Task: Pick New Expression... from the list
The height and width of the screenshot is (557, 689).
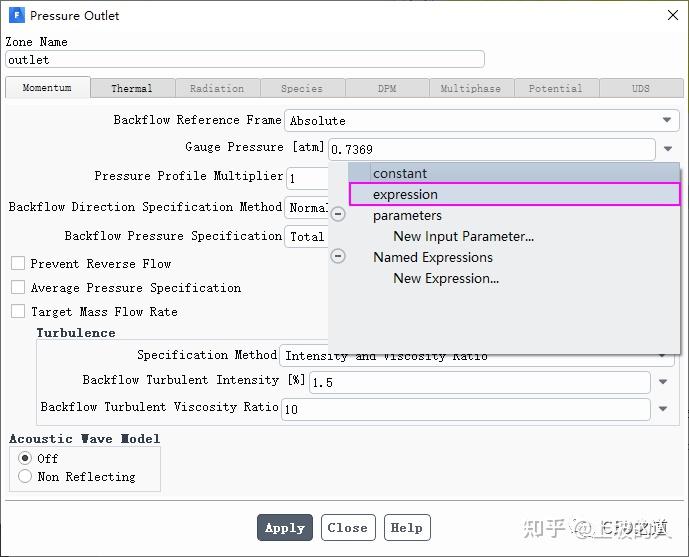Action: [446, 278]
